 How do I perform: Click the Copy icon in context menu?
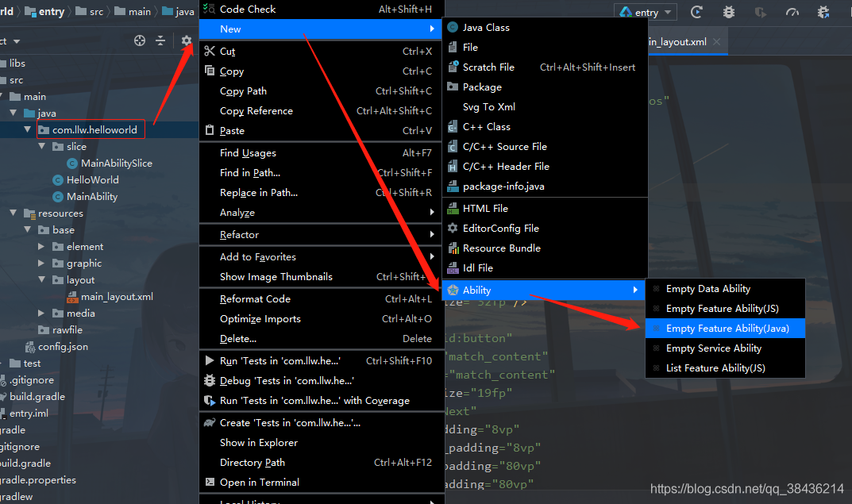210,71
